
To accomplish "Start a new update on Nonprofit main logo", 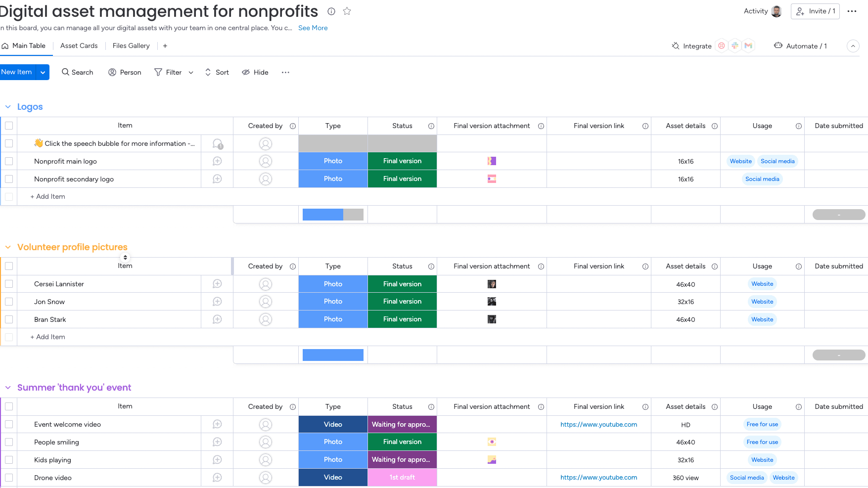I will [217, 161].
